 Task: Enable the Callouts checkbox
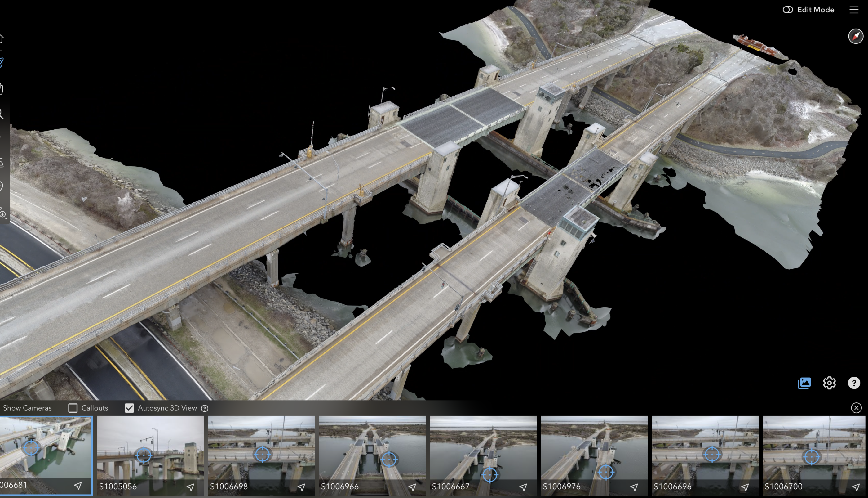click(x=73, y=408)
